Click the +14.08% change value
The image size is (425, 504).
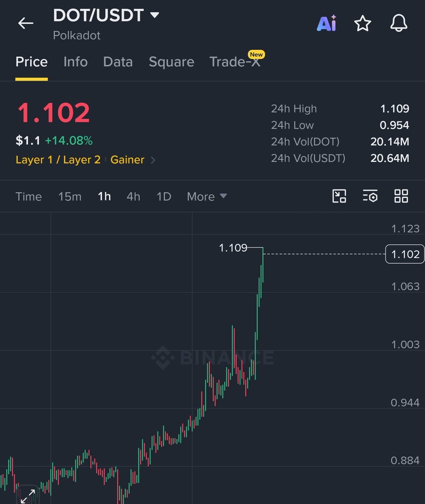69,141
